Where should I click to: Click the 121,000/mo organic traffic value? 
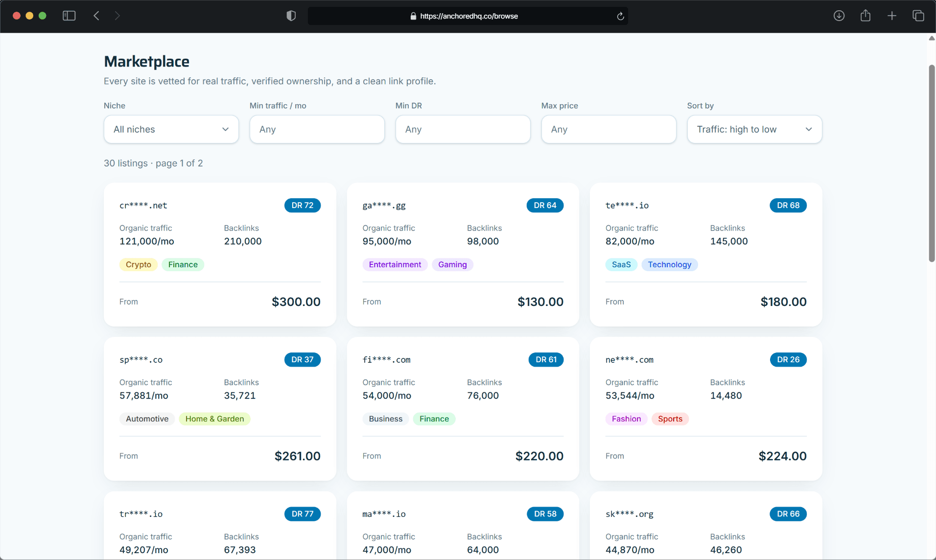(147, 241)
